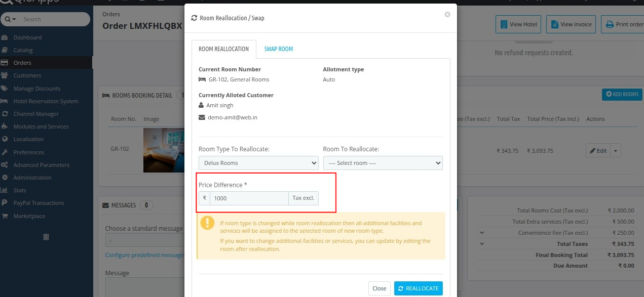Close the Room Reallocation modal via X
The height and width of the screenshot is (297, 644).
(447, 15)
